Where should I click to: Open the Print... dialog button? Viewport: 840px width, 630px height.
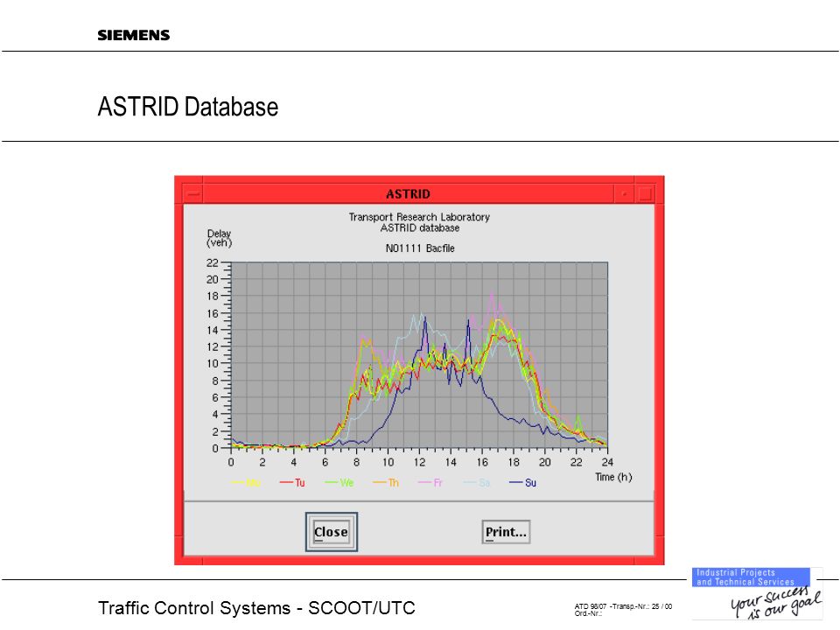pyautogui.click(x=506, y=532)
